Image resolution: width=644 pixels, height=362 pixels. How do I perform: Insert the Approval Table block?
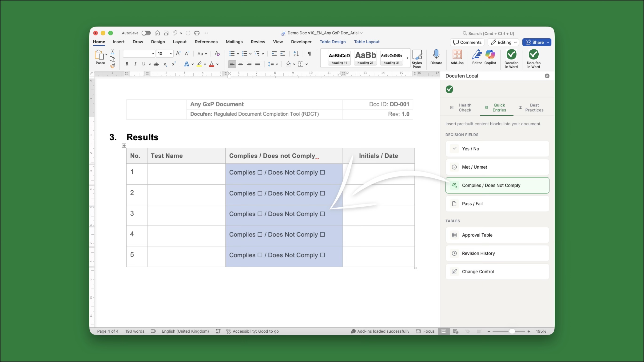coord(497,235)
